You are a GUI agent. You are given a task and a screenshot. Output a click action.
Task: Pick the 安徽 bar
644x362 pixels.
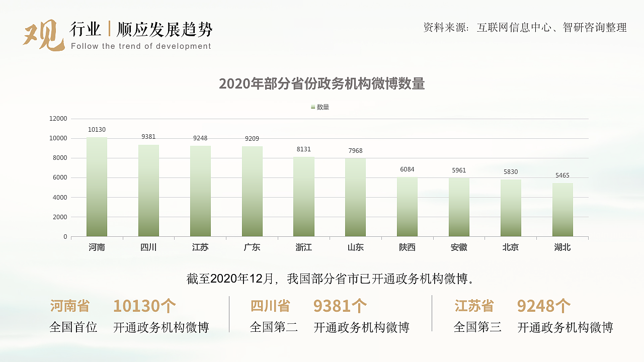pos(459,207)
